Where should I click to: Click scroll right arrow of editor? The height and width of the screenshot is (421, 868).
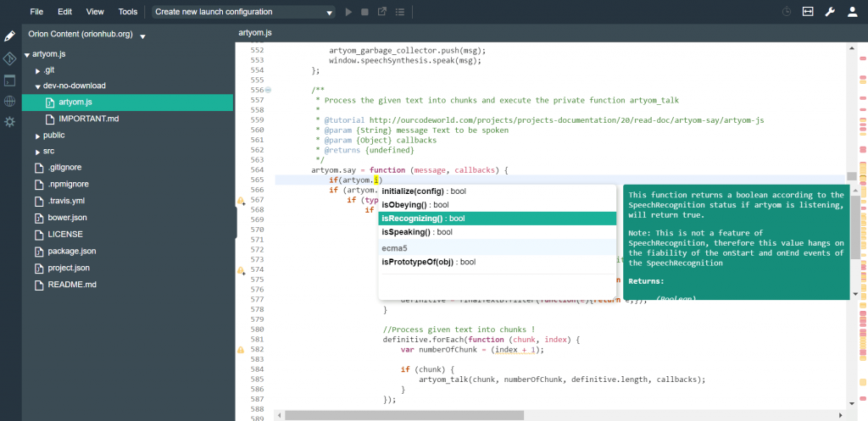point(840,415)
